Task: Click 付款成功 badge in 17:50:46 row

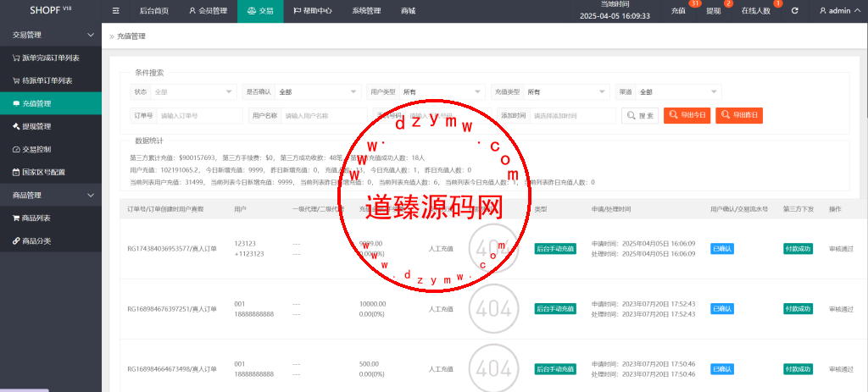Action: pos(798,369)
